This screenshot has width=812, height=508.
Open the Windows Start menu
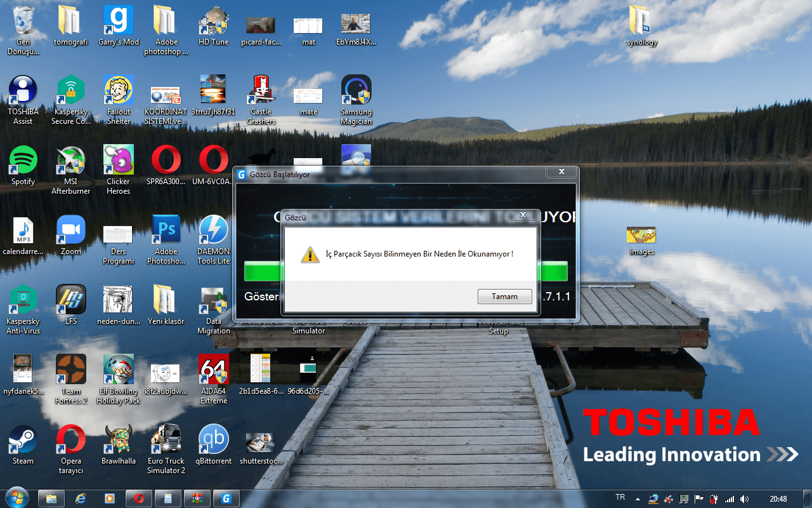16,498
